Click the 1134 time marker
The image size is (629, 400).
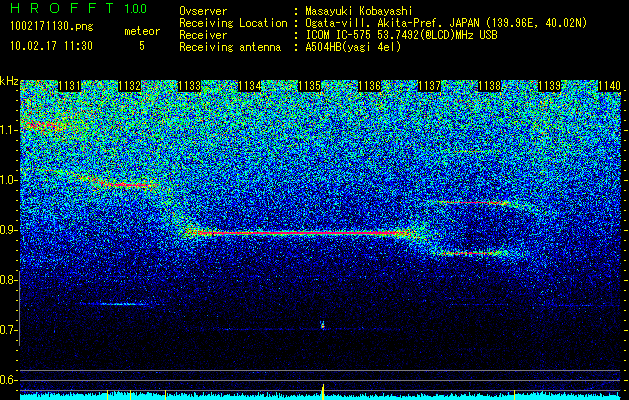click(250, 86)
